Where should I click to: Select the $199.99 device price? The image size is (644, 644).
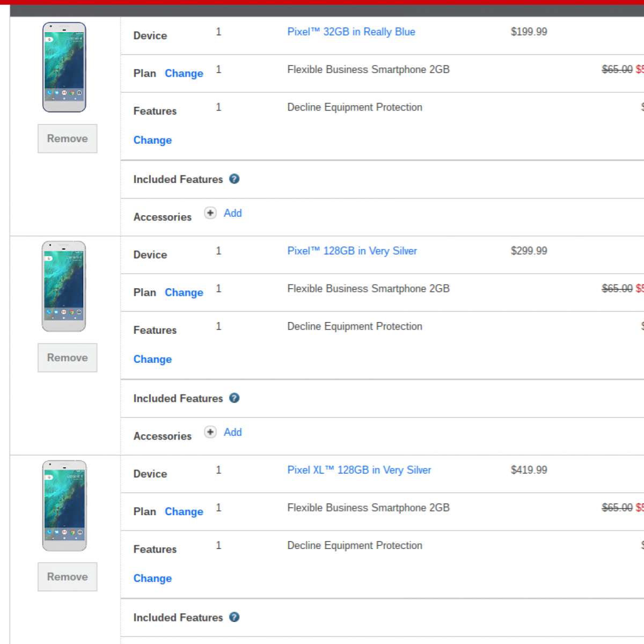(529, 32)
